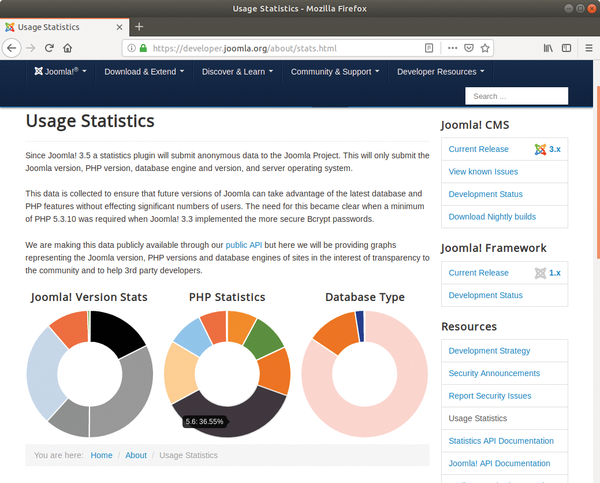Click the address bar URL

pyautogui.click(x=245, y=49)
